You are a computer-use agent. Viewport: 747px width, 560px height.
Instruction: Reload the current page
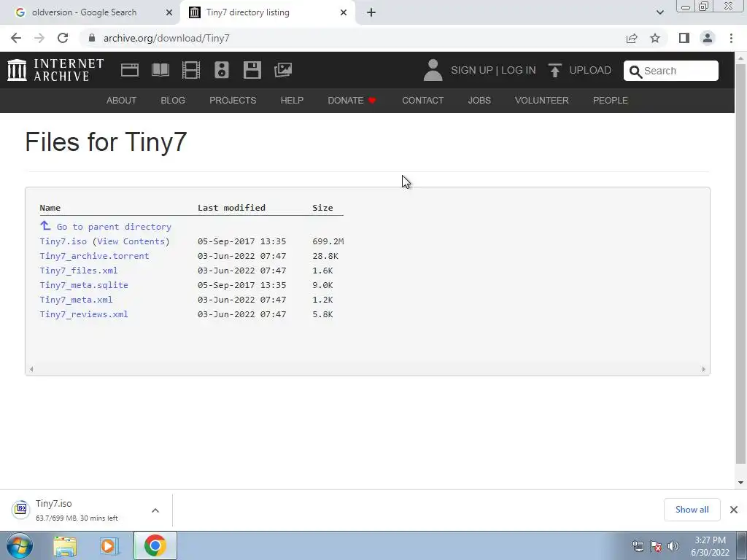pyautogui.click(x=63, y=38)
